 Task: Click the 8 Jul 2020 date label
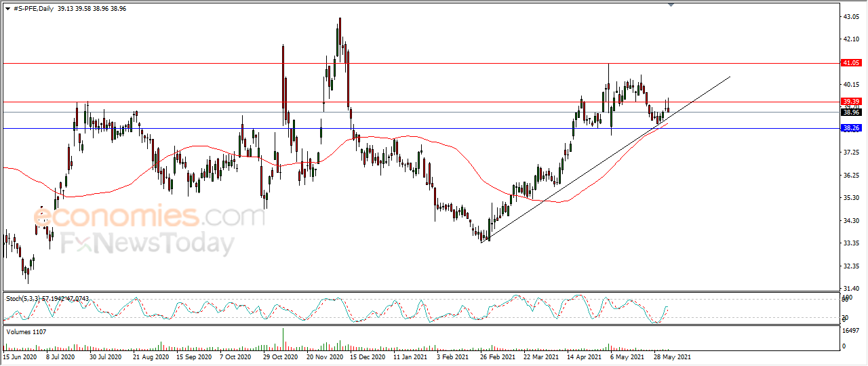coord(60,356)
